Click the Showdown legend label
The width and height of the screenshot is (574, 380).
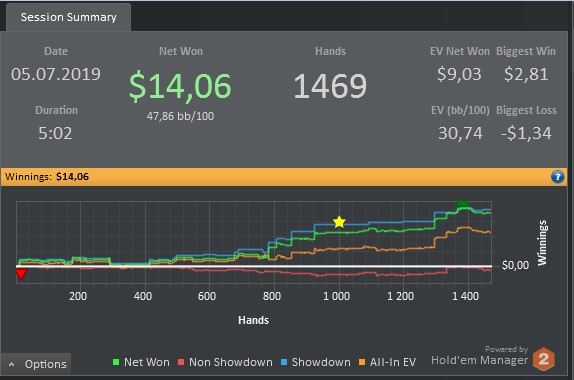click(x=321, y=362)
